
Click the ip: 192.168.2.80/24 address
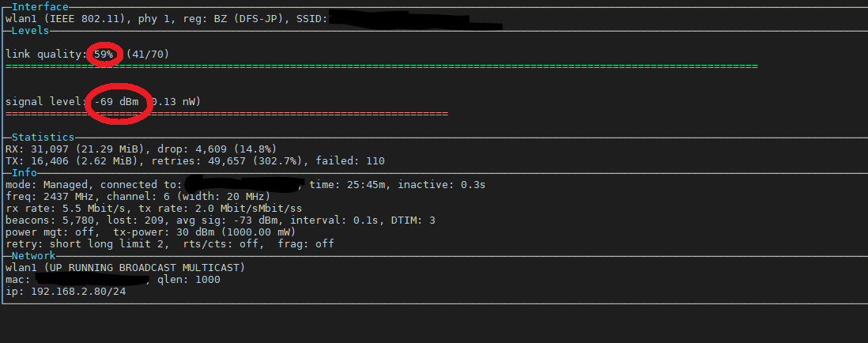pos(66,292)
